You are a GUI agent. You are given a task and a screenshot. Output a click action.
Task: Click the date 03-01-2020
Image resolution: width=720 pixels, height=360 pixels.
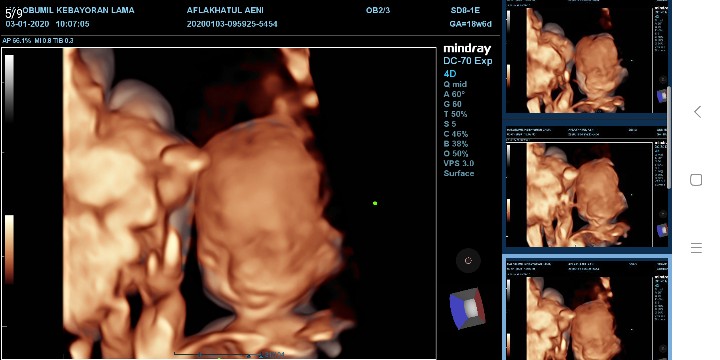point(26,24)
